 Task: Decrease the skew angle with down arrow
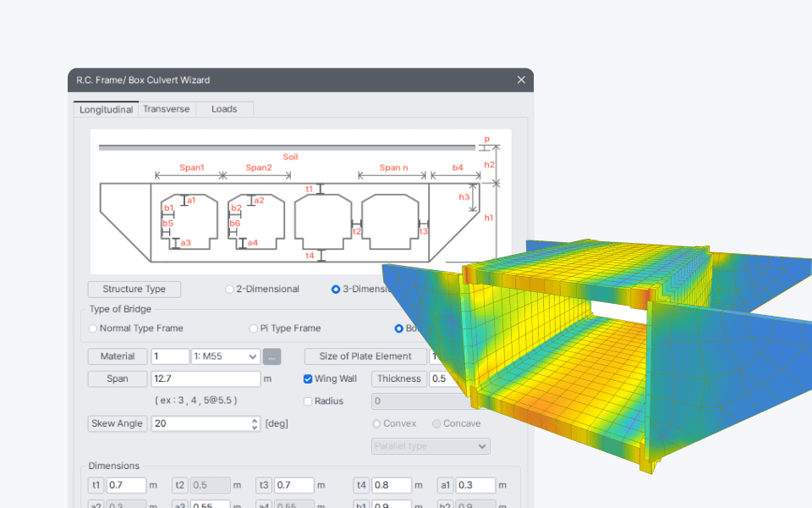point(255,428)
